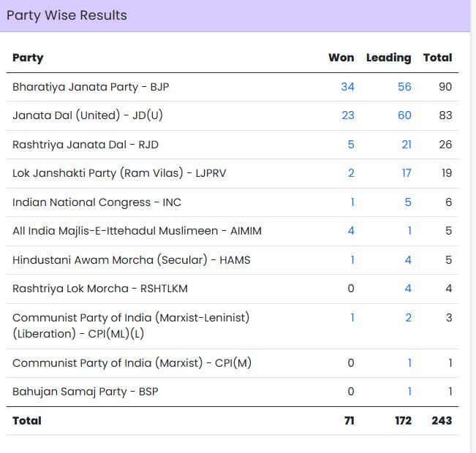The width and height of the screenshot is (476, 453).
Task: Open CPI(ML)(L) won seat link
Action: (352, 318)
